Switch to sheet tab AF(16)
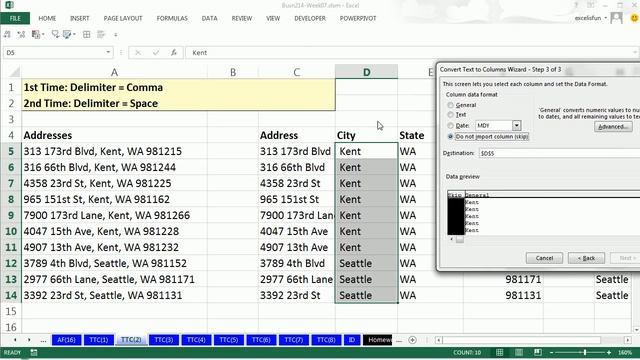Screen dimensions: 640x360 point(66,340)
